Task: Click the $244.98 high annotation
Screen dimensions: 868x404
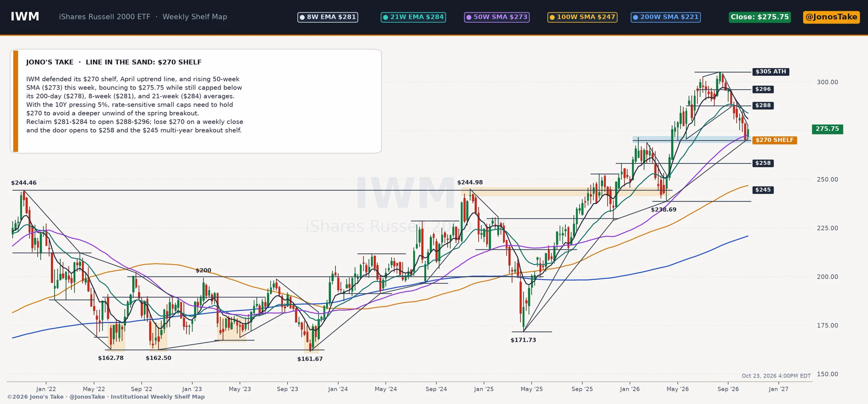Action: pos(470,183)
